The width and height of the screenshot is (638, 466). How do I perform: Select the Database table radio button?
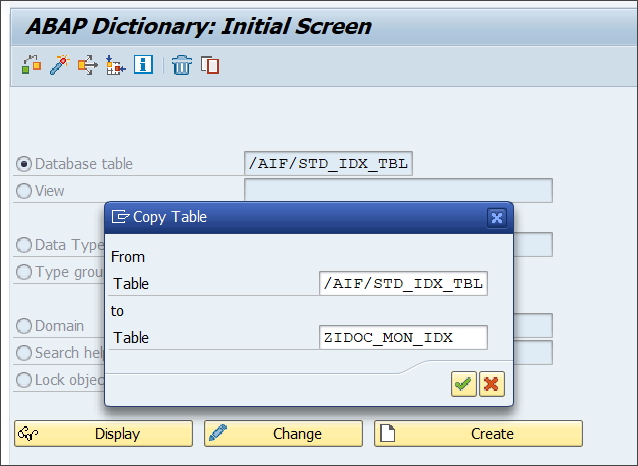pyautogui.click(x=24, y=164)
